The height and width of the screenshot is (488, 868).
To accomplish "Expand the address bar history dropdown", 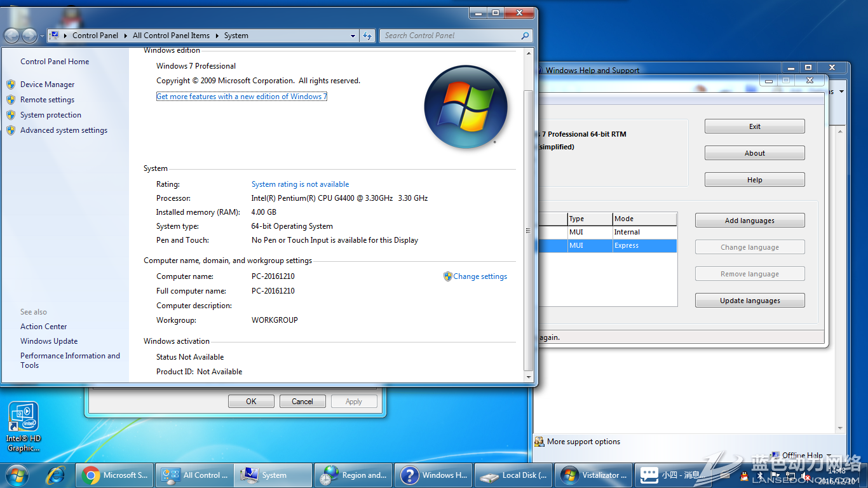I will click(x=353, y=36).
